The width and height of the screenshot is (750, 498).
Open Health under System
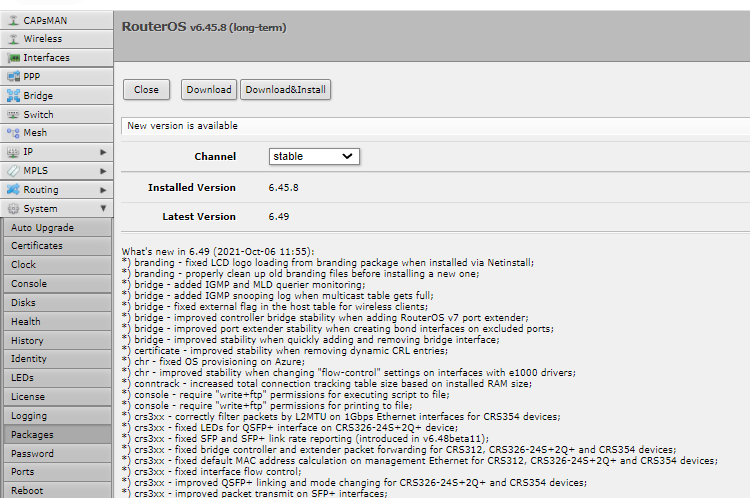coord(57,322)
